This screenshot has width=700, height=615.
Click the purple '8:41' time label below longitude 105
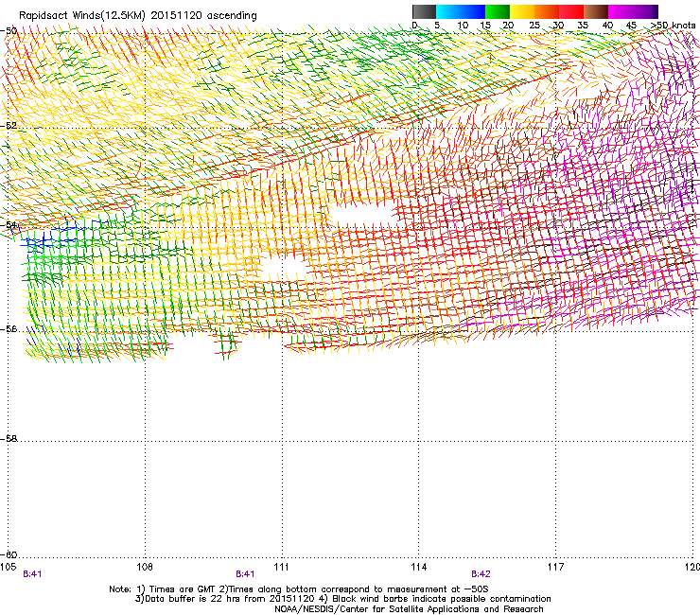pos(32,574)
